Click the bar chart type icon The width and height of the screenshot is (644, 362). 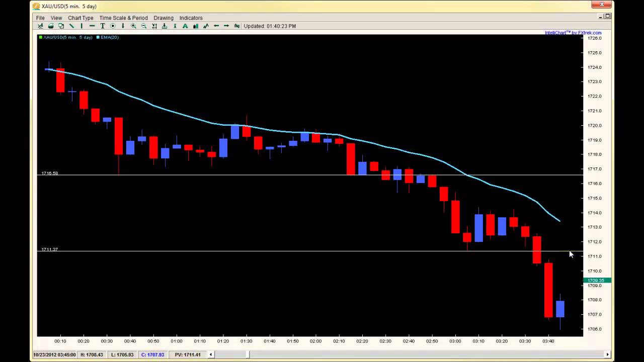[196, 26]
